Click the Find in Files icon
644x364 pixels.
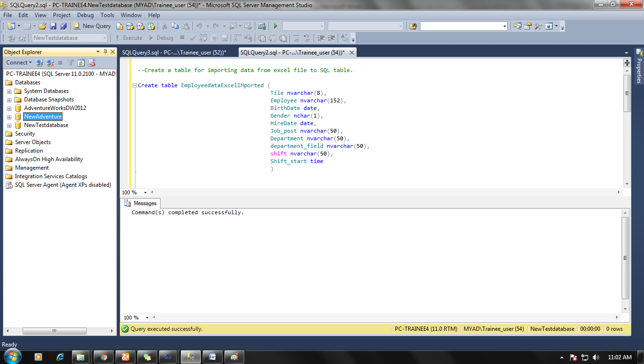click(x=413, y=26)
